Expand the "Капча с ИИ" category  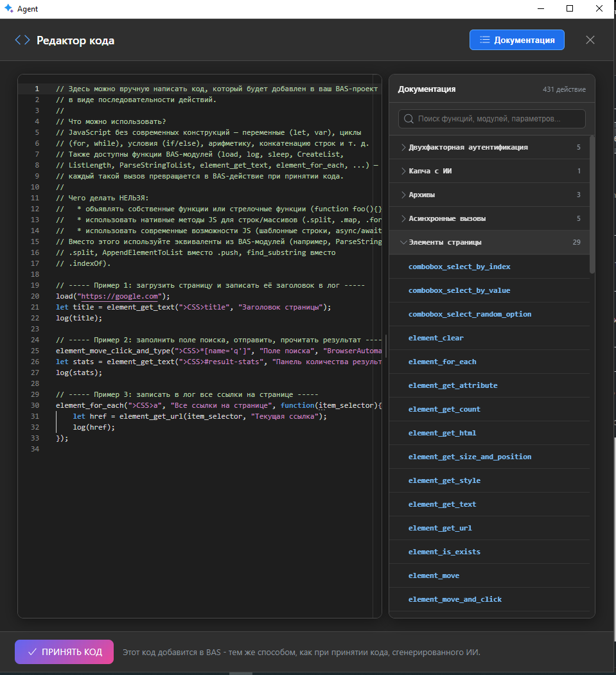(489, 171)
